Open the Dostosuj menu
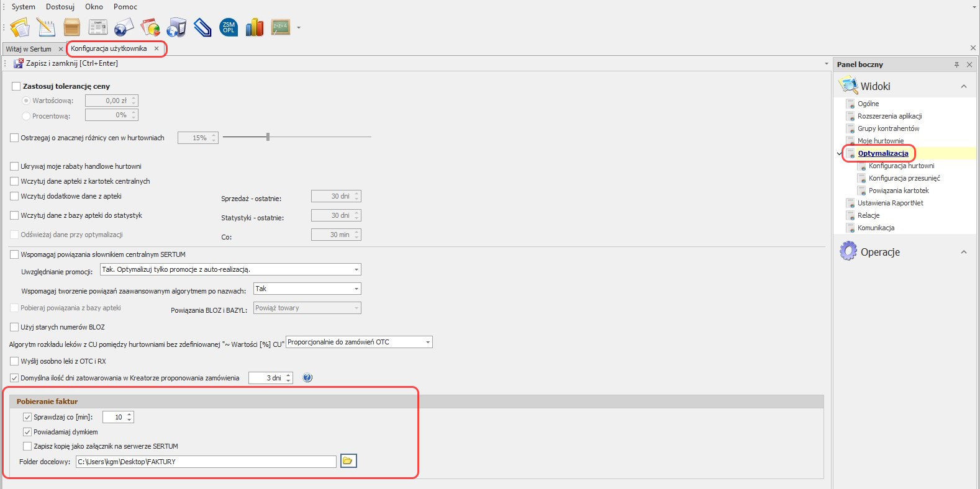This screenshot has width=980, height=489. [60, 7]
